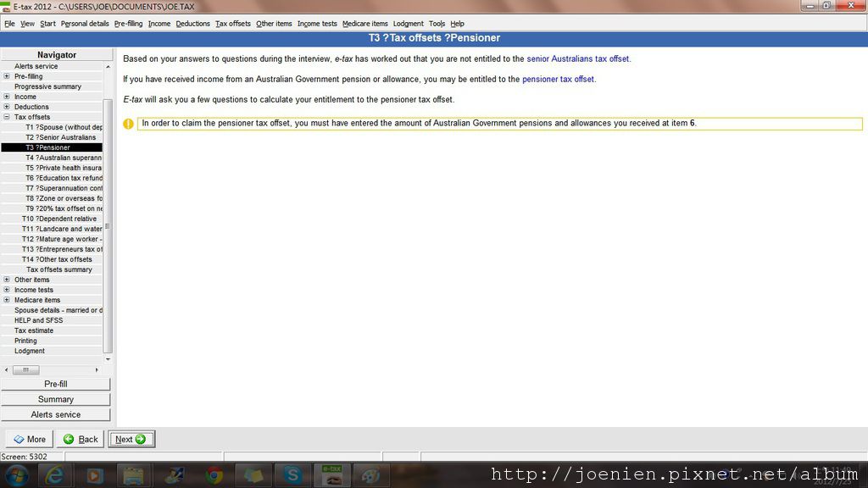Screen dimensions: 868x488
Task: Click the yellow warning exclamation icon
Action: pos(129,124)
